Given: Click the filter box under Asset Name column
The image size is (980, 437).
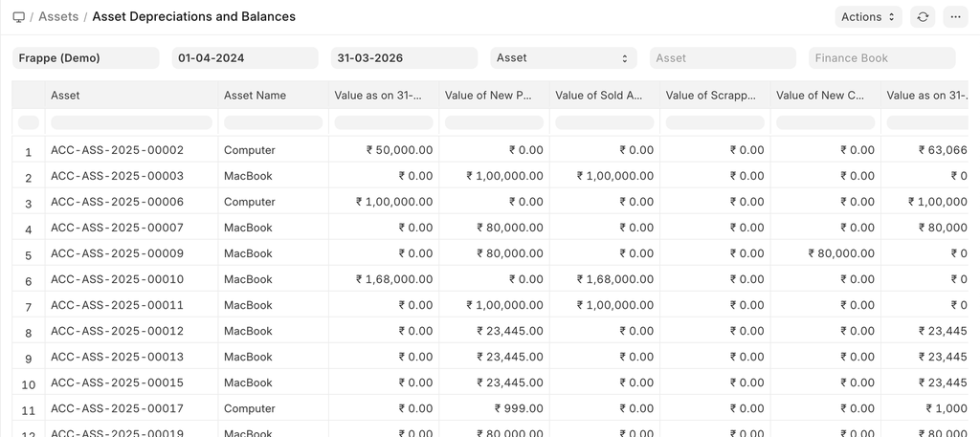Looking at the screenshot, I should [273, 122].
